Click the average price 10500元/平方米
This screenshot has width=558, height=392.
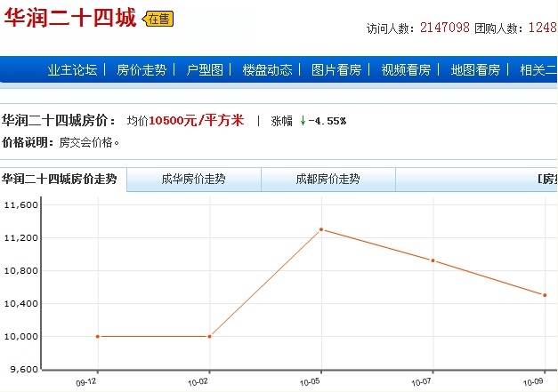click(x=197, y=121)
